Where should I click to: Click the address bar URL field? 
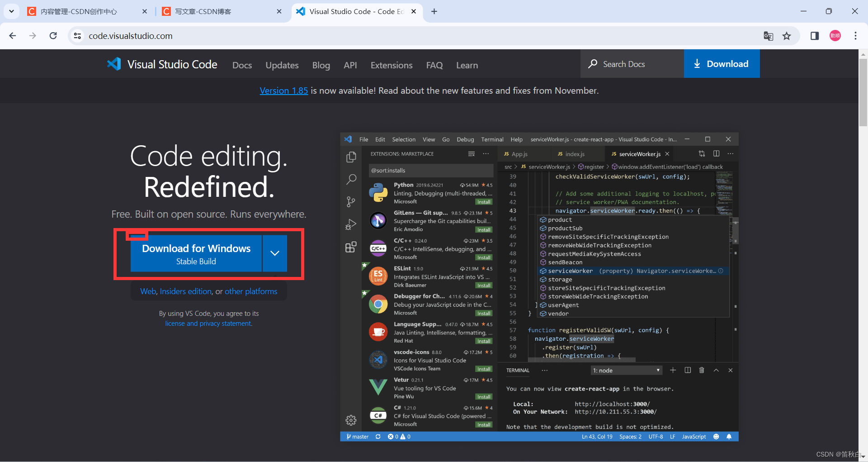(416, 36)
